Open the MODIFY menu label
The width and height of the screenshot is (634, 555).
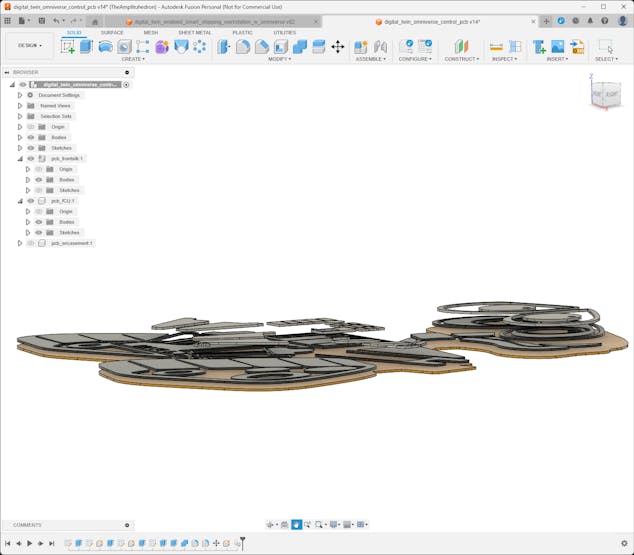click(x=280, y=59)
